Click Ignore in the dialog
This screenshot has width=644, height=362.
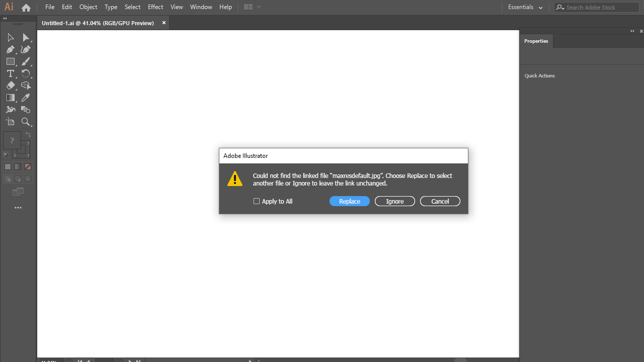[395, 201]
